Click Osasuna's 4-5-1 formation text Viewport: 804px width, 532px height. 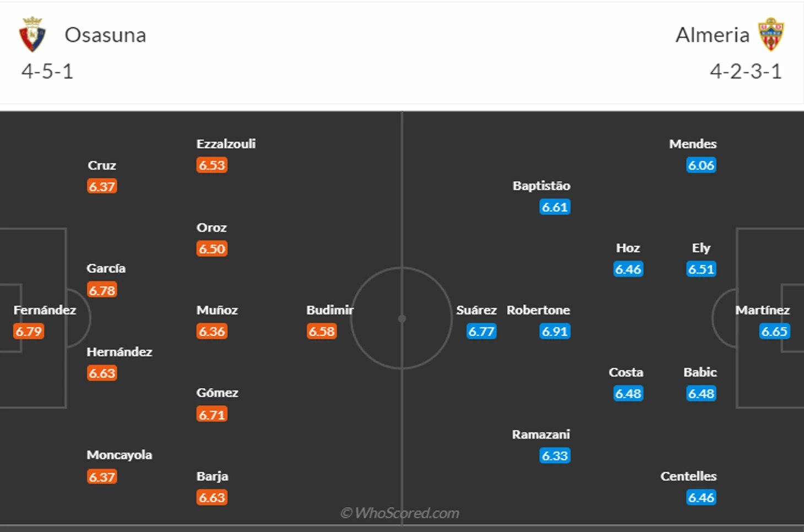pos(47,72)
